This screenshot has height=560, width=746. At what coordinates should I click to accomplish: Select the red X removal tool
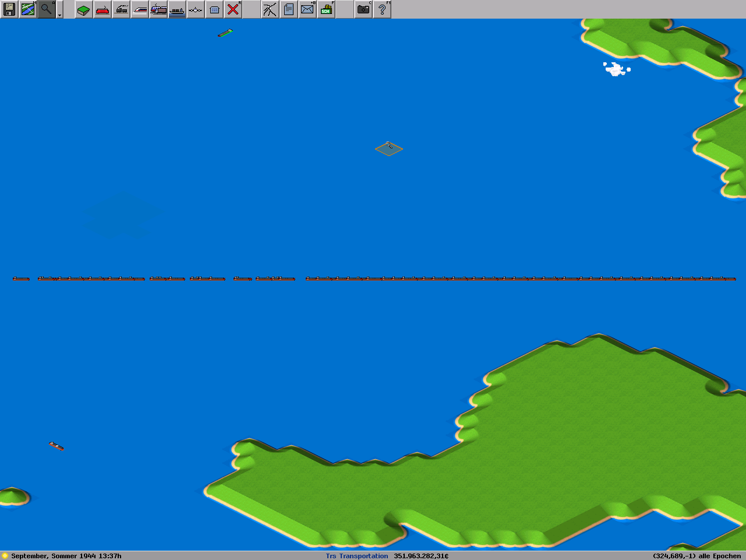coord(233,9)
